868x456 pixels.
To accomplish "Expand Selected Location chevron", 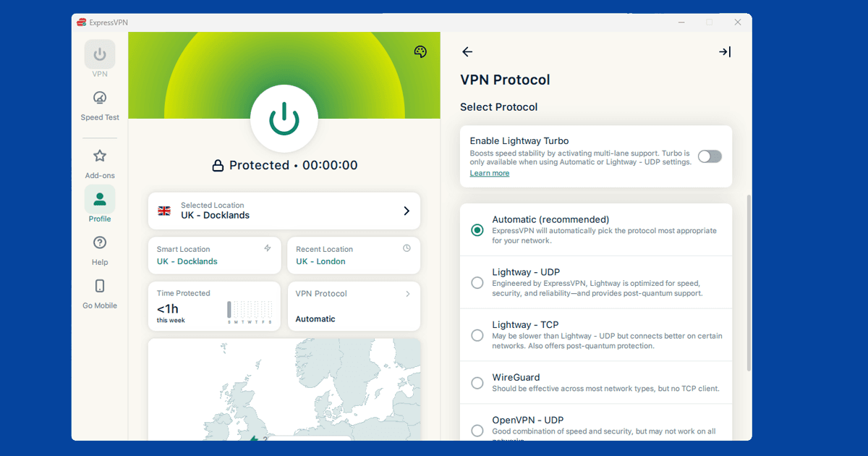I will pos(407,211).
